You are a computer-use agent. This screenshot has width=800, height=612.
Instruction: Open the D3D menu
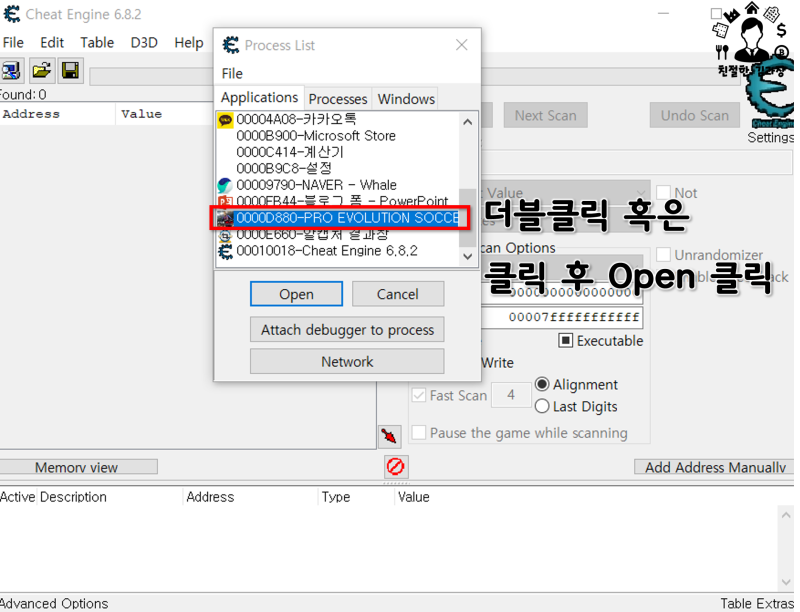[144, 42]
